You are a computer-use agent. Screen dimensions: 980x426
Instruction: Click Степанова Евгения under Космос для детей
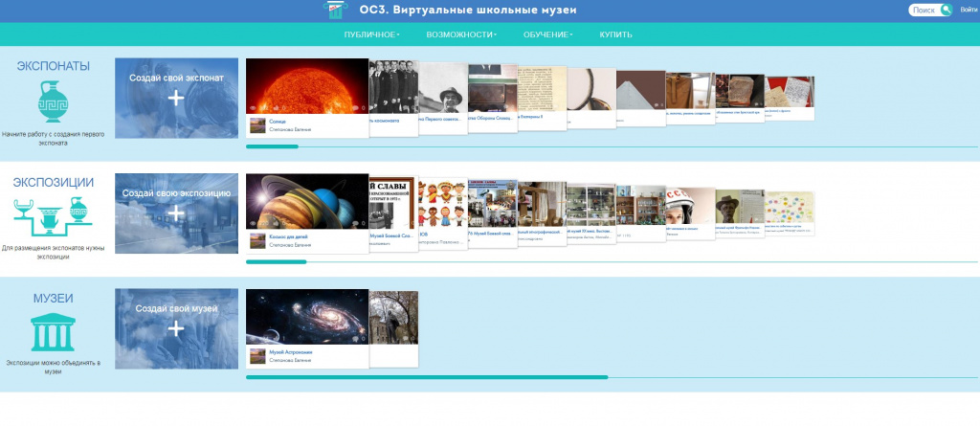(290, 245)
